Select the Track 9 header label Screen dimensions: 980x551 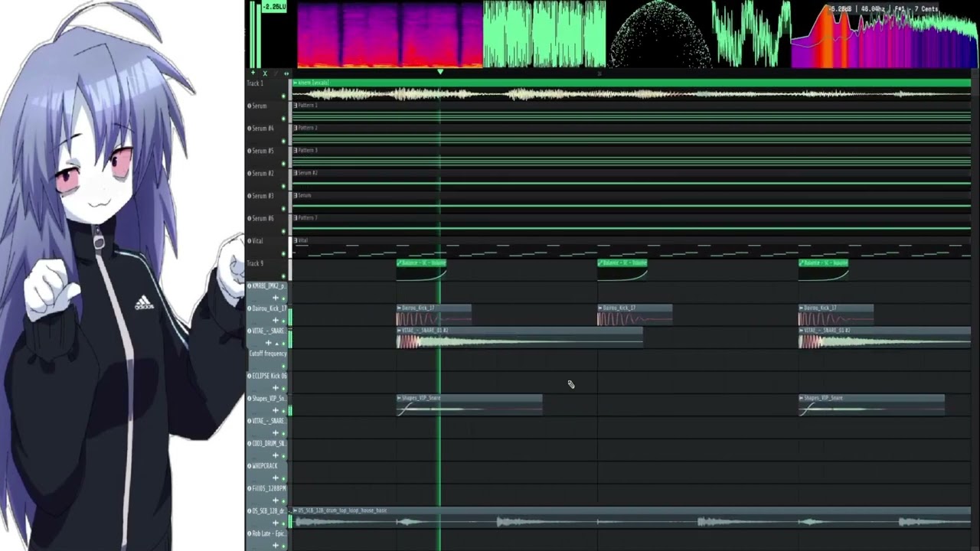coord(255,263)
